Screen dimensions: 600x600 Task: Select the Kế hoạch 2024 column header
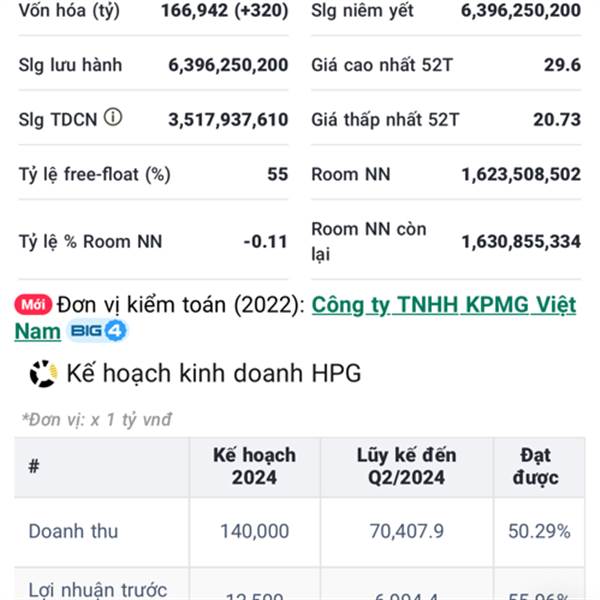[x=254, y=466]
